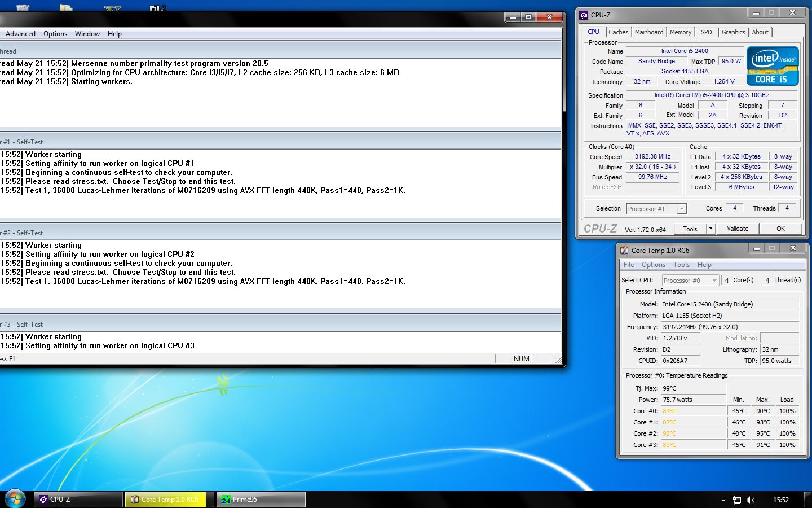Click the Tj. Max 99°C field
The height and width of the screenshot is (508, 812).
click(694, 389)
